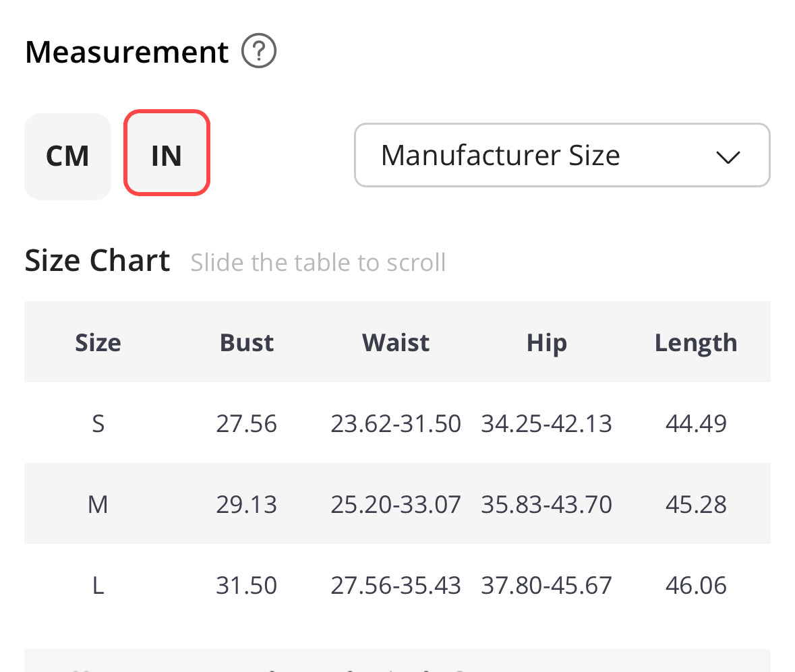The width and height of the screenshot is (795, 672).
Task: Click the Bust column header
Action: [x=247, y=342]
